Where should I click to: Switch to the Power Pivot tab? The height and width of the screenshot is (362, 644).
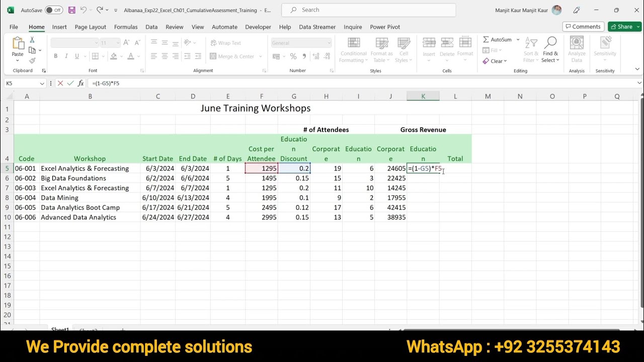point(385,27)
